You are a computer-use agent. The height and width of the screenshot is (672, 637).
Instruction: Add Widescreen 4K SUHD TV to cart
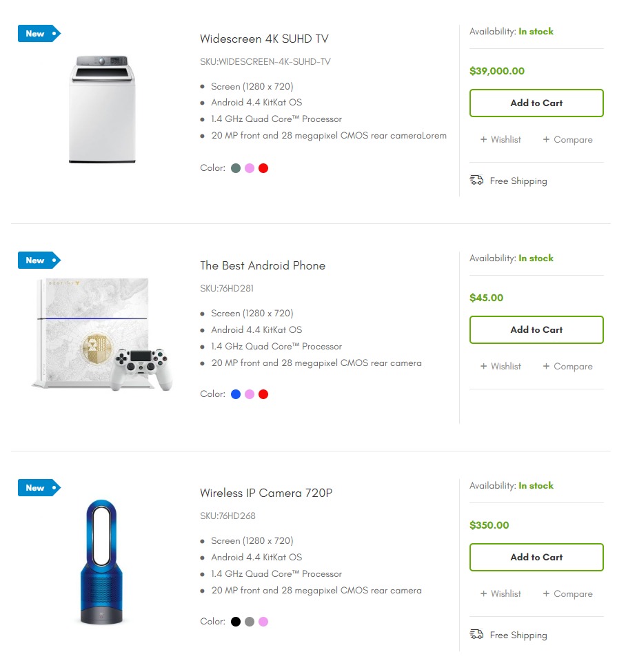[536, 103]
